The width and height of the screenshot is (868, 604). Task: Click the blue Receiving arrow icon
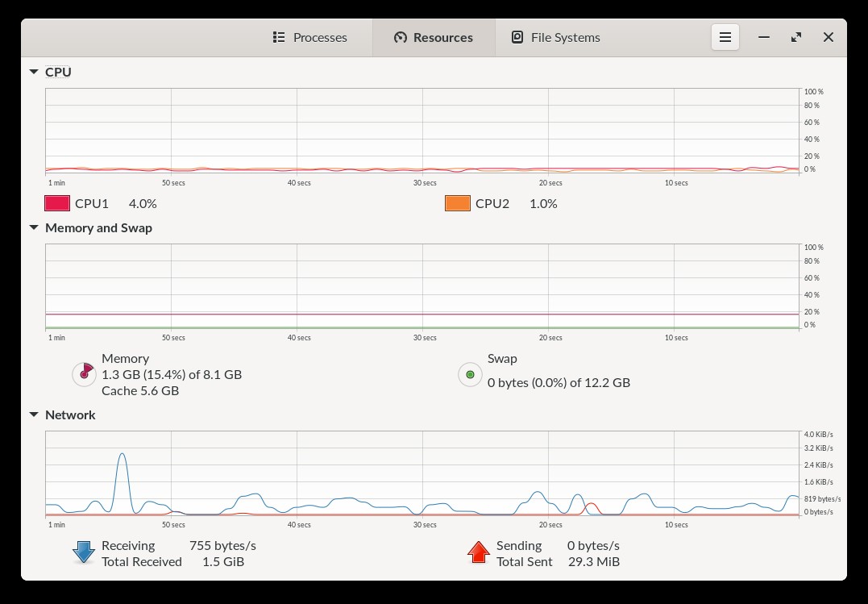tap(84, 552)
